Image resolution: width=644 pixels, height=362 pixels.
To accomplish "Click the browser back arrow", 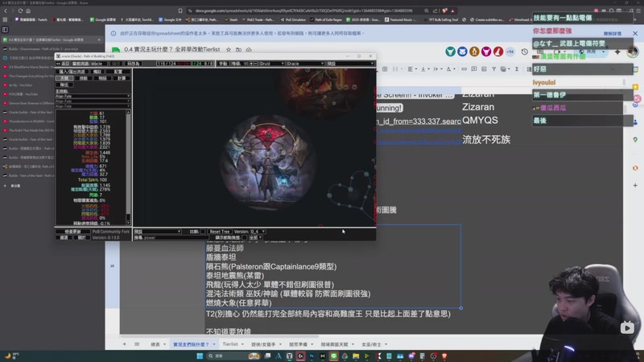I will 6,10.
